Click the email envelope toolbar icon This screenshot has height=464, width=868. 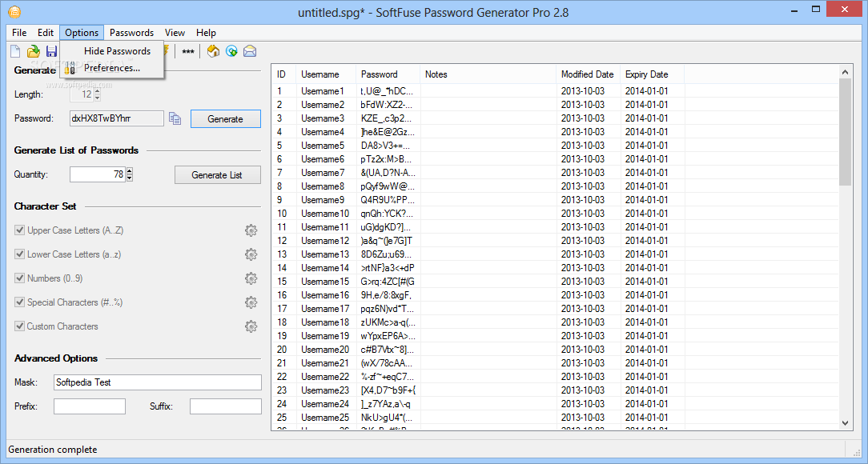point(250,51)
